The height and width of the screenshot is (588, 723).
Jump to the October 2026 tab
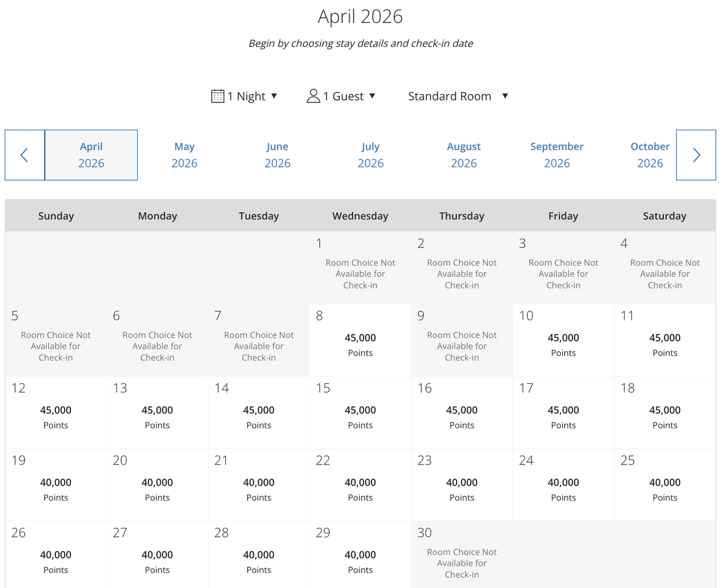tap(650, 155)
